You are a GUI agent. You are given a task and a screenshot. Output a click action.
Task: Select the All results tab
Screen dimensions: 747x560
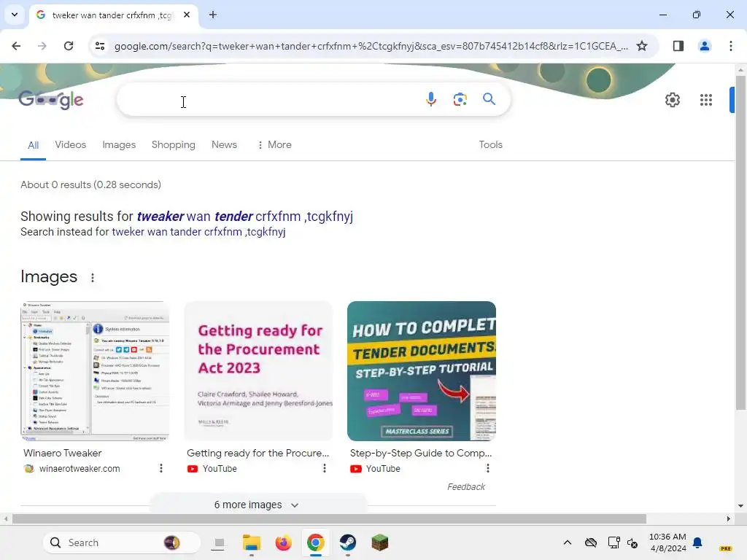pyautogui.click(x=33, y=145)
